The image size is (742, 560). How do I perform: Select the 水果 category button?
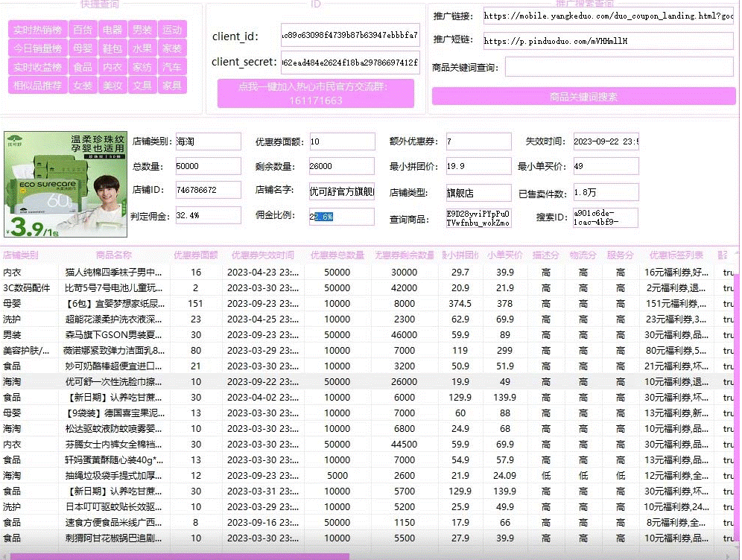[142, 48]
